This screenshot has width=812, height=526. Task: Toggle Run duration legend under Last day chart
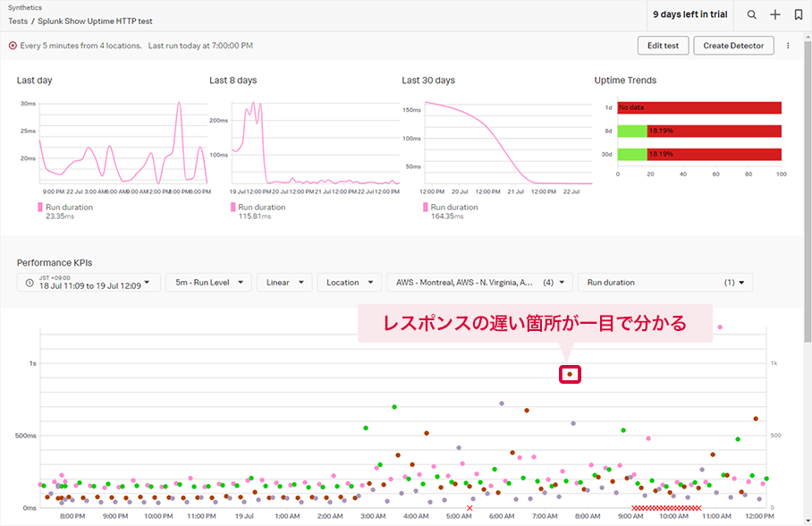click(x=68, y=208)
